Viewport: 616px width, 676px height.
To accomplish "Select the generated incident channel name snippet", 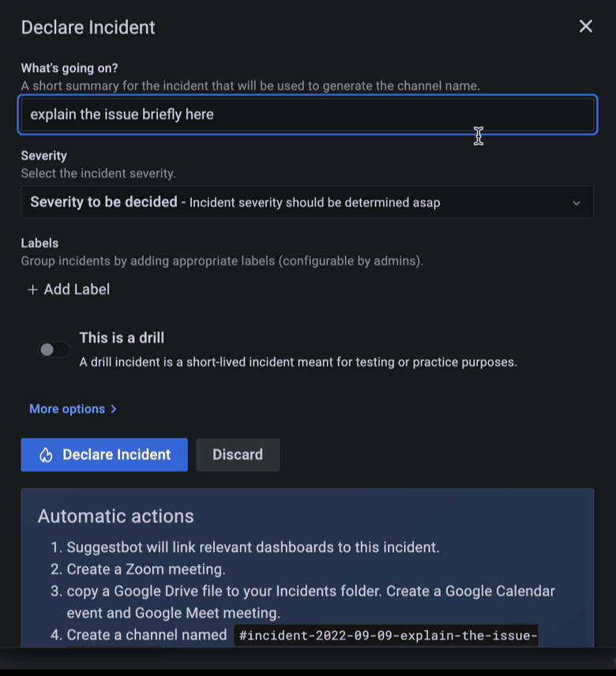I will (386, 636).
